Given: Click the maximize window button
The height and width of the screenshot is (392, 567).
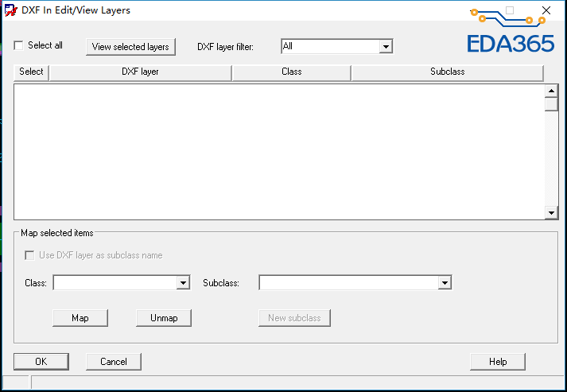Looking at the screenshot, I should tap(510, 10).
